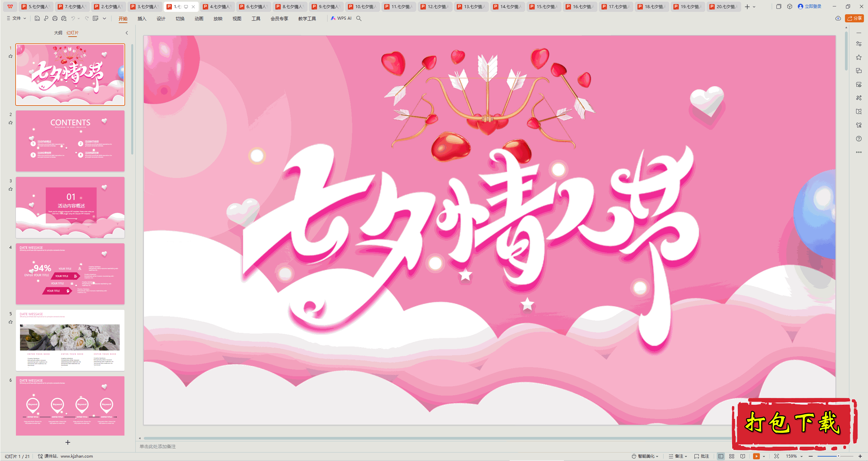This screenshot has height=461, width=868.
Task: Click the fit slide to window icon
Action: pyautogui.click(x=777, y=456)
